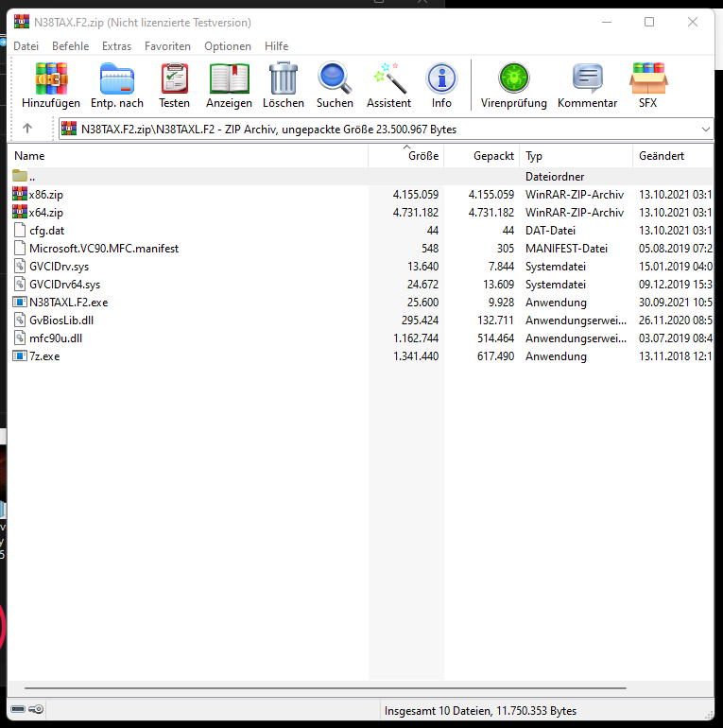Click the horizontal scrollbar of file list

pyautogui.click(x=325, y=687)
